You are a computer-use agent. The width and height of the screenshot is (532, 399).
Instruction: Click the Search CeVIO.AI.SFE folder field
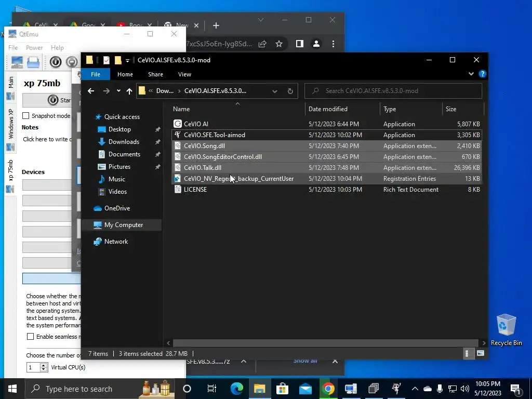[393, 91]
